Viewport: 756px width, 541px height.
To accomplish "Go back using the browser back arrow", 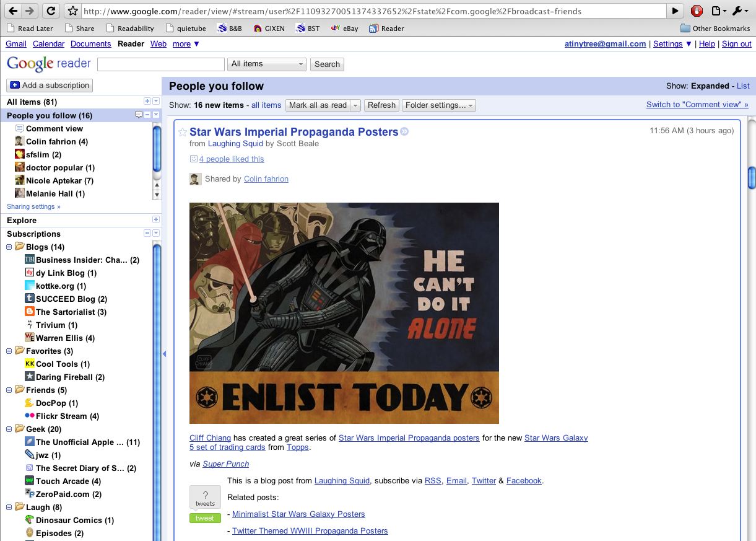I will tap(14, 11).
